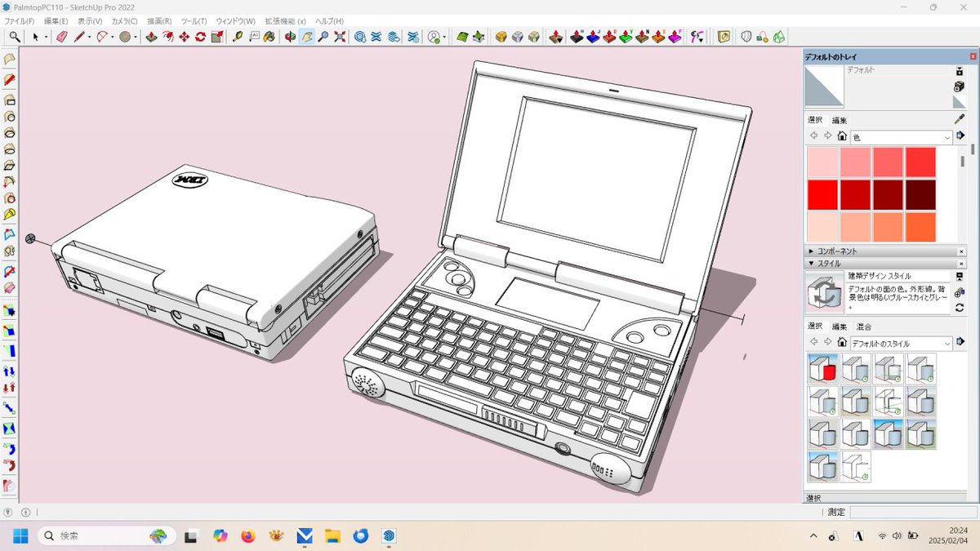
Task: Open the カメラ(C) menu
Action: [x=124, y=20]
